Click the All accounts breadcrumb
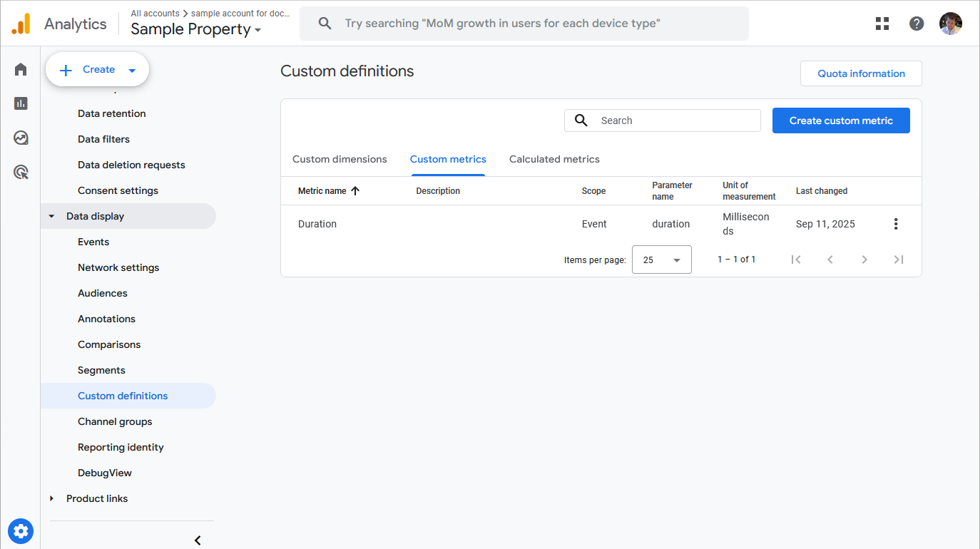980x549 pixels. point(155,14)
